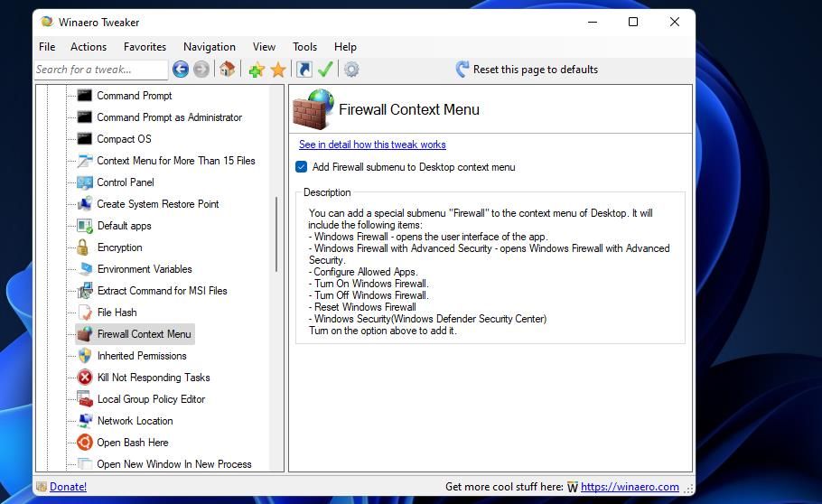The height and width of the screenshot is (504, 822).
Task: Click the sidebar vertical scrollbar
Action: [x=277, y=235]
